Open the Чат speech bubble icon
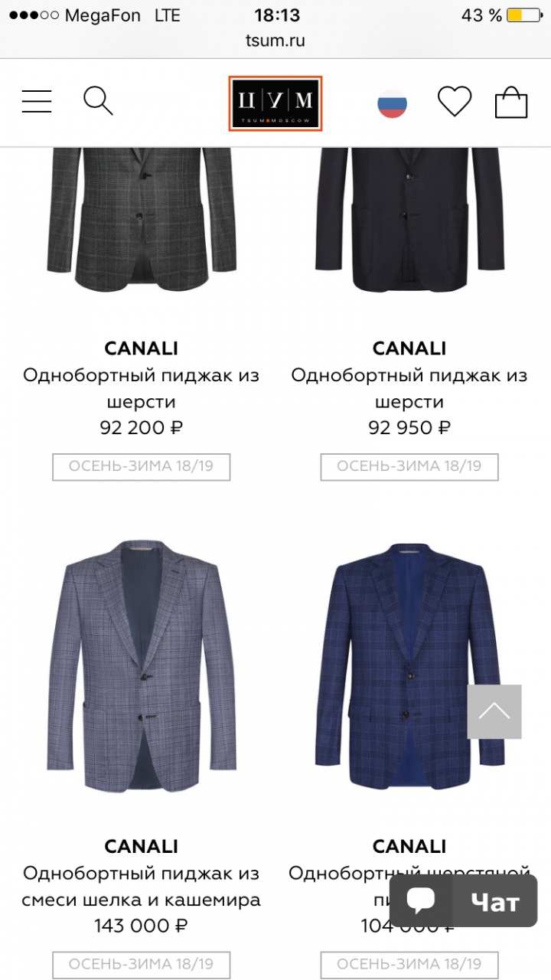 (421, 902)
